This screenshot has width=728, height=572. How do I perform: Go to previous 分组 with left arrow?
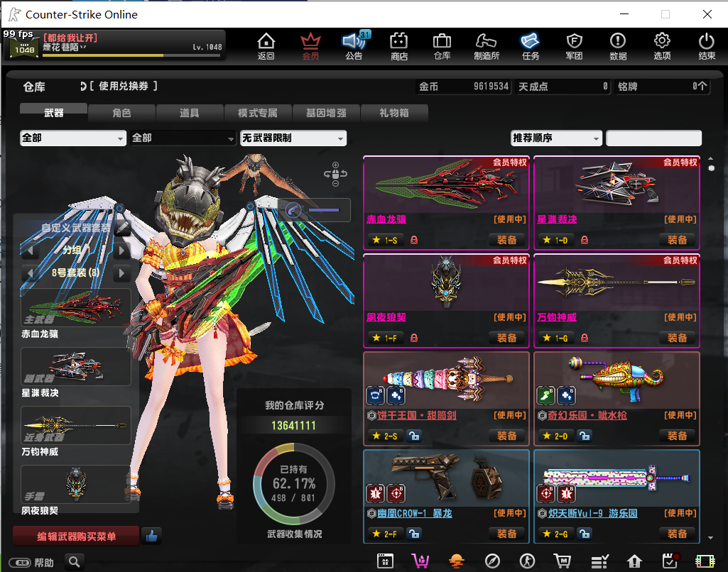(x=30, y=251)
